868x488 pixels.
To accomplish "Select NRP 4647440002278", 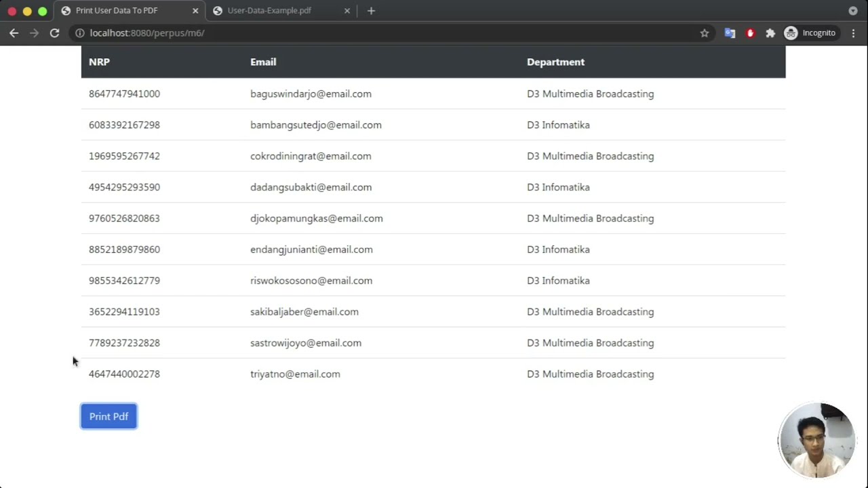I will [124, 374].
